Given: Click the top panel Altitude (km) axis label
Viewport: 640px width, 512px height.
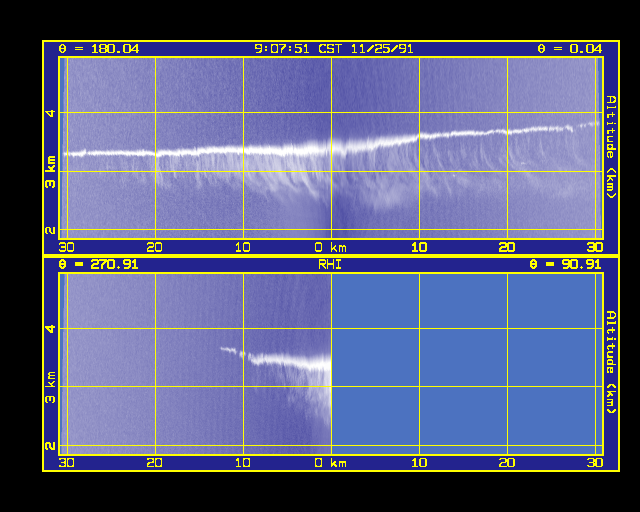Looking at the screenshot, I should coord(611,147).
